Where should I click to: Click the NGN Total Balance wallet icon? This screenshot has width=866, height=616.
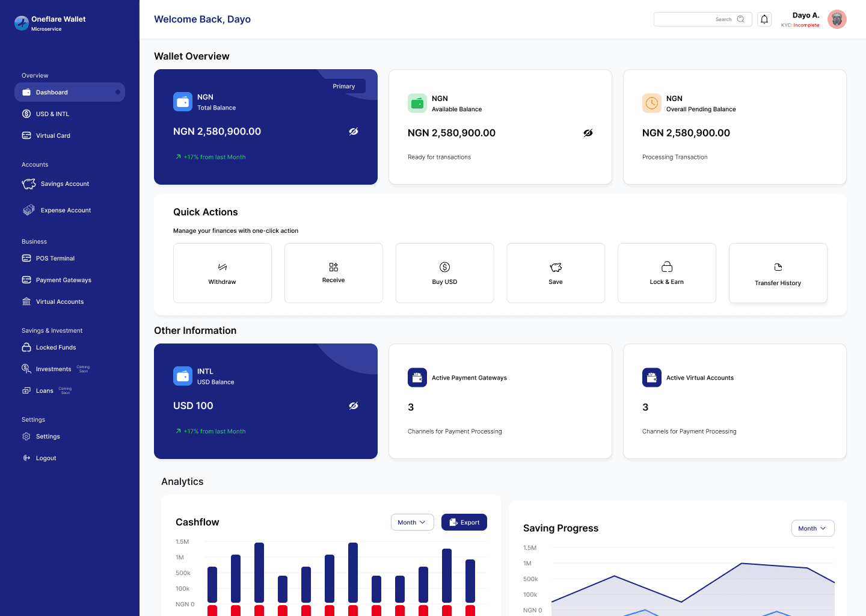(183, 102)
